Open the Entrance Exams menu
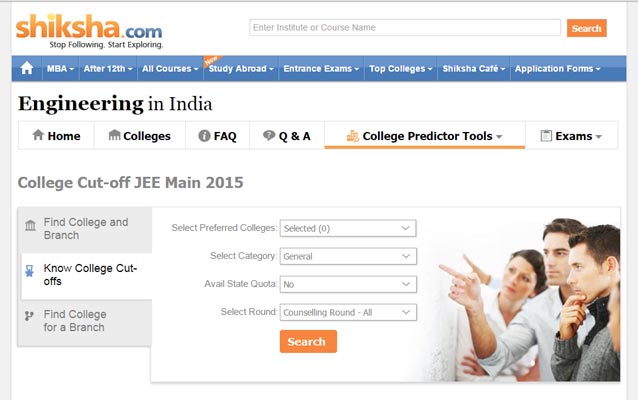 pos(321,69)
